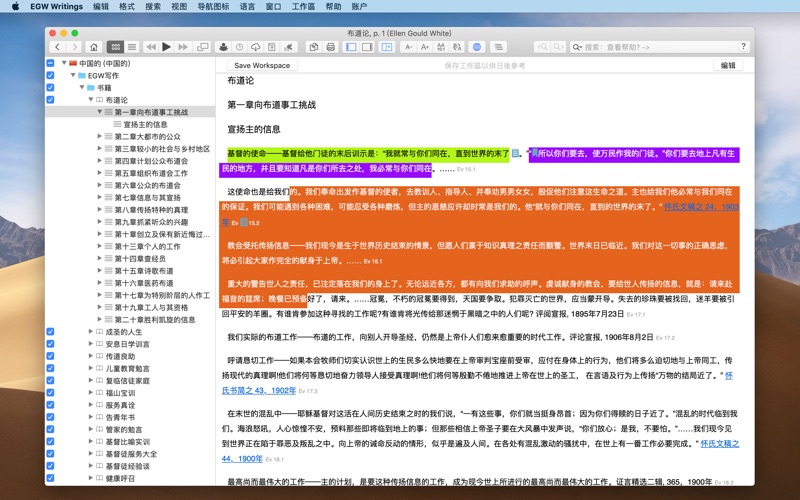The height and width of the screenshot is (500, 800).
Task: Click the cloud download icon
Action: (x=256, y=47)
